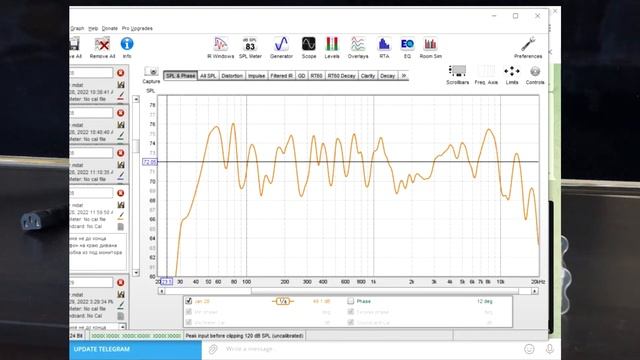Click bar-chart icon of the 11:59:50 measurement

tap(121, 204)
